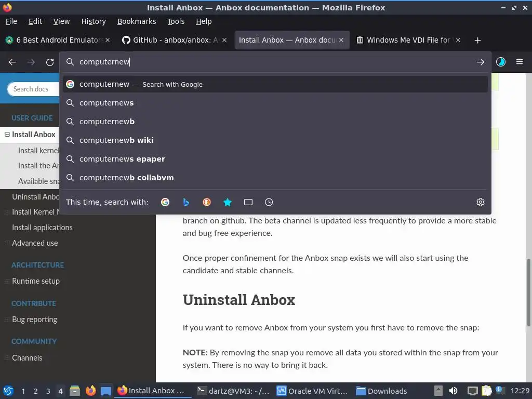Expand the Advanced use sidebar item
Image resolution: width=532 pixels, height=399 pixels.
coord(6,243)
